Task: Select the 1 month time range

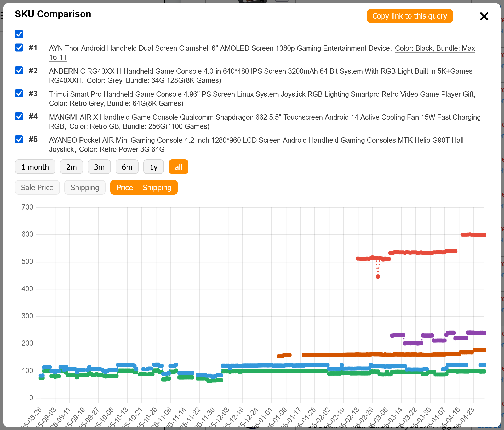Action: [35, 167]
